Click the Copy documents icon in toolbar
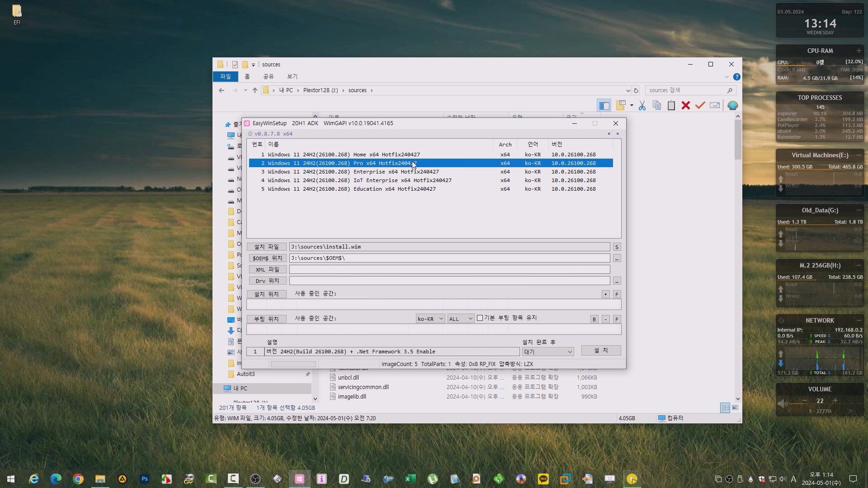868x488 pixels. pos(657,105)
